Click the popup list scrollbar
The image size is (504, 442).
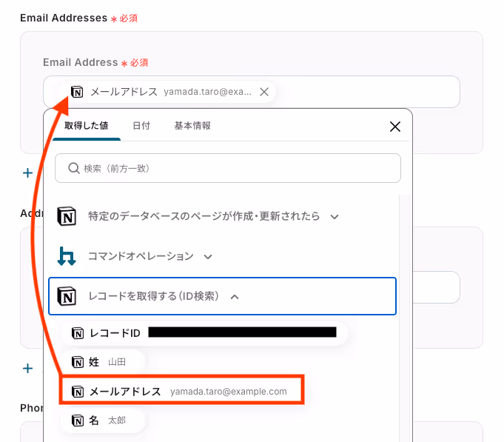[x=405, y=318]
